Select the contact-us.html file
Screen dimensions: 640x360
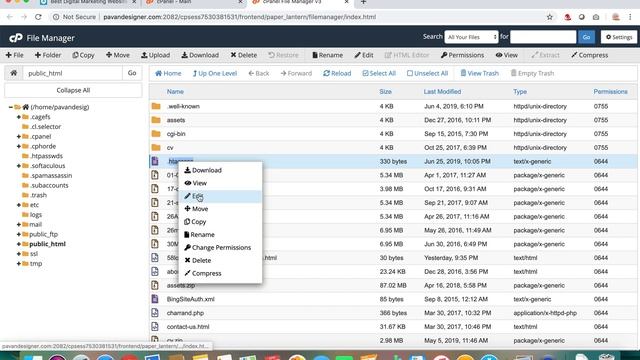188,327
